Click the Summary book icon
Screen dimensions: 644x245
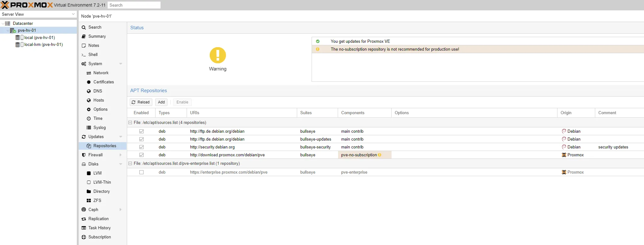click(84, 36)
